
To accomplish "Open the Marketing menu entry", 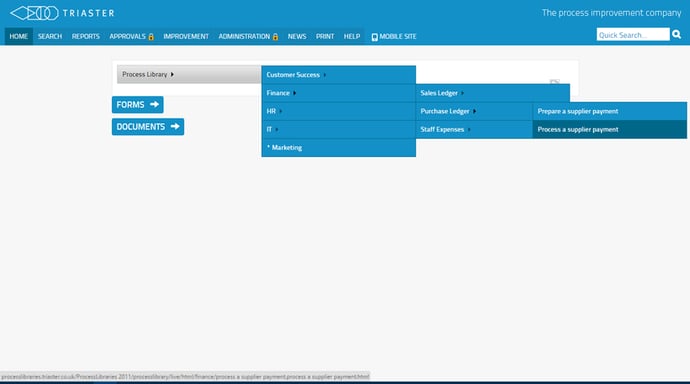I will (338, 147).
